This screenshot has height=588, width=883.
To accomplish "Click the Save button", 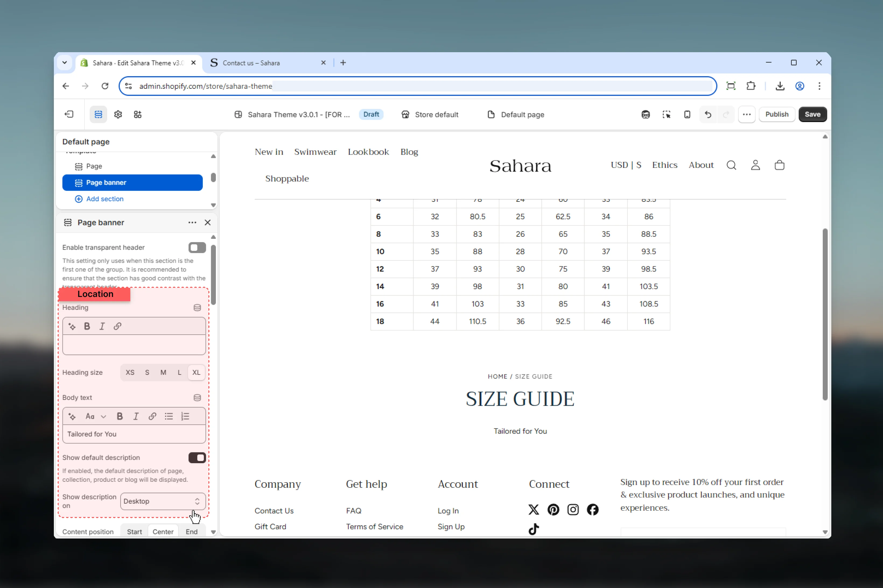I will pos(812,114).
